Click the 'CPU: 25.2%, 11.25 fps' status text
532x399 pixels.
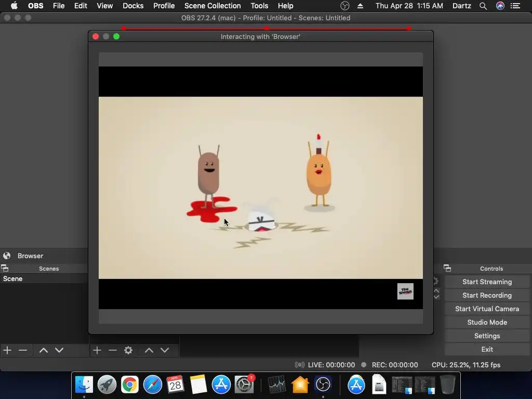pyautogui.click(x=466, y=365)
